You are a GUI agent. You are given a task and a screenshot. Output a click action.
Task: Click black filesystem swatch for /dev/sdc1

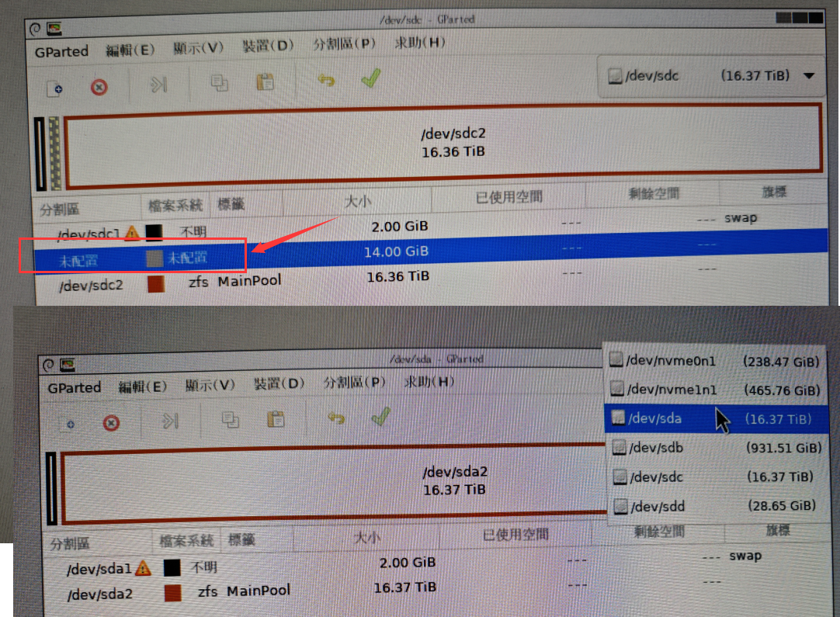pos(154,232)
